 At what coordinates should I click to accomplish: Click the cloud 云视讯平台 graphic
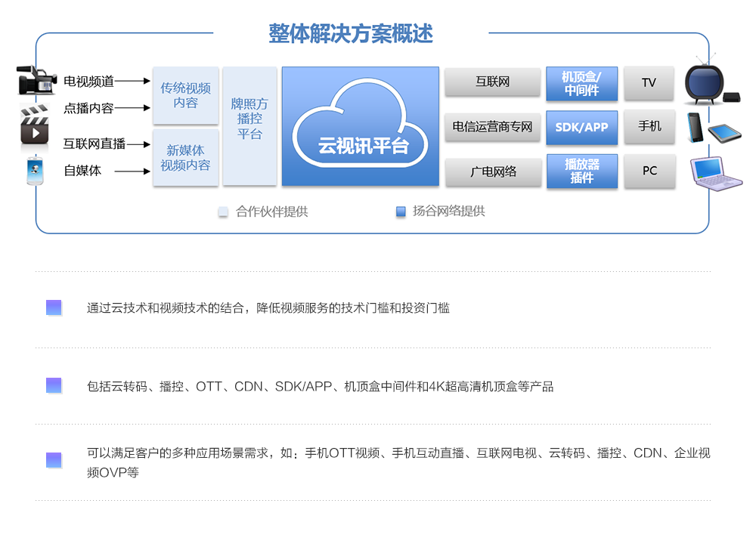[x=361, y=126]
